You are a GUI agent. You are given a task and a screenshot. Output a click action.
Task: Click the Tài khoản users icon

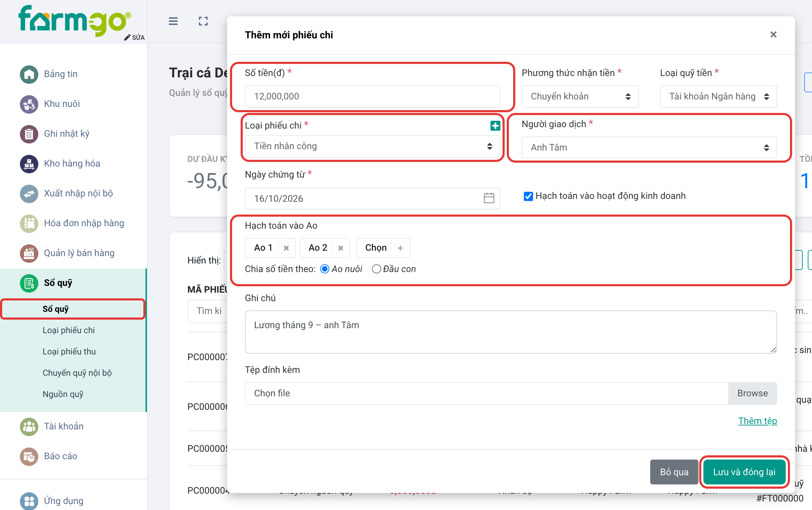[29, 427]
